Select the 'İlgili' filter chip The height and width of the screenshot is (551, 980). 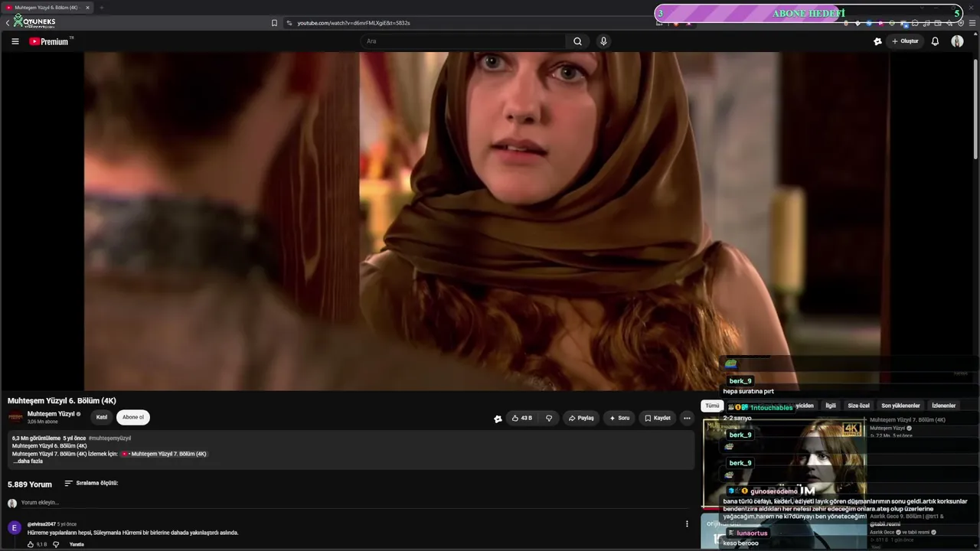[831, 406]
